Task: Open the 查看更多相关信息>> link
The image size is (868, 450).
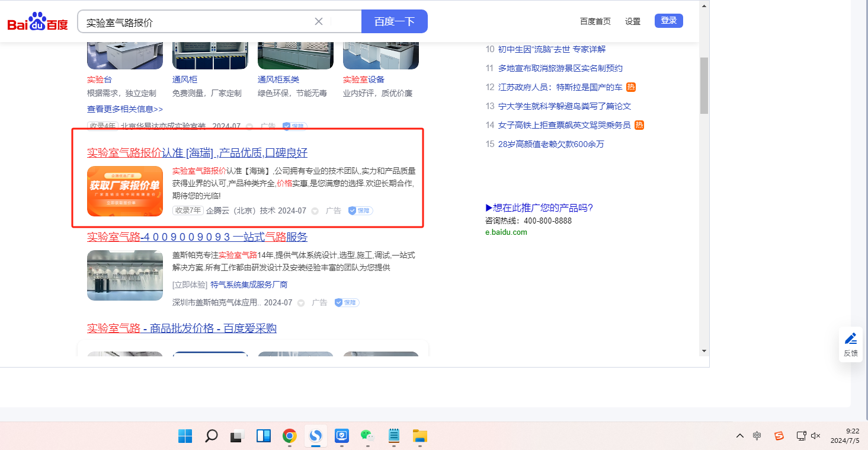Action: [125, 109]
